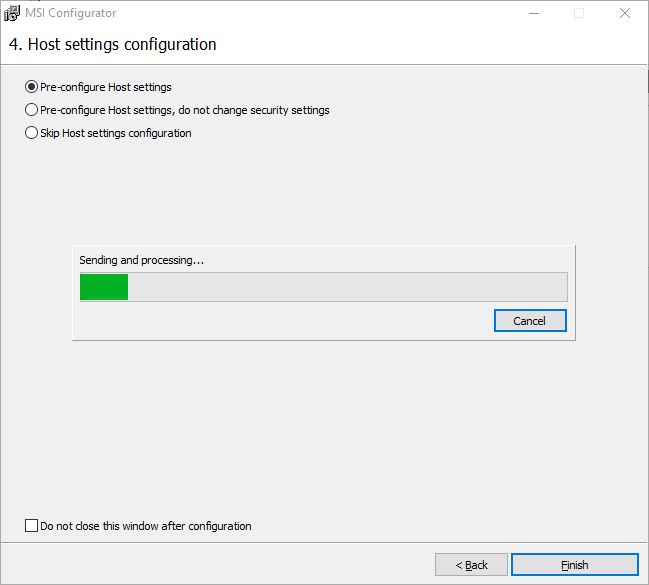Click 'Do not close this window' label text

[x=145, y=526]
